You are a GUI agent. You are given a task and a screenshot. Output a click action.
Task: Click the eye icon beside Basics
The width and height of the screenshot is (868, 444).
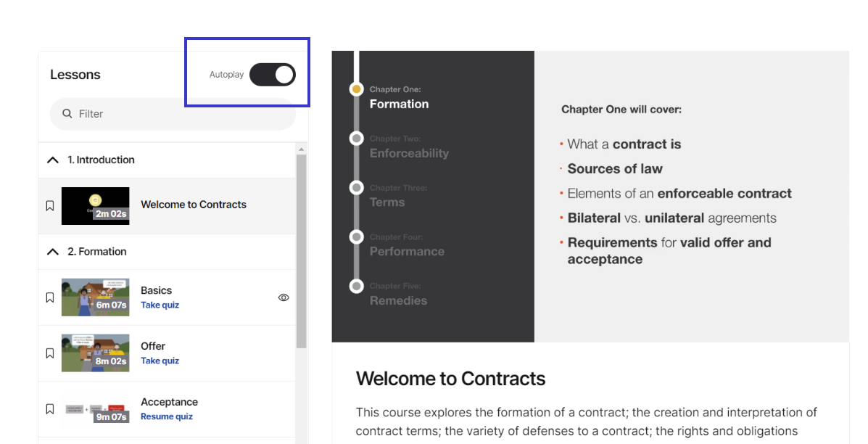pyautogui.click(x=284, y=297)
